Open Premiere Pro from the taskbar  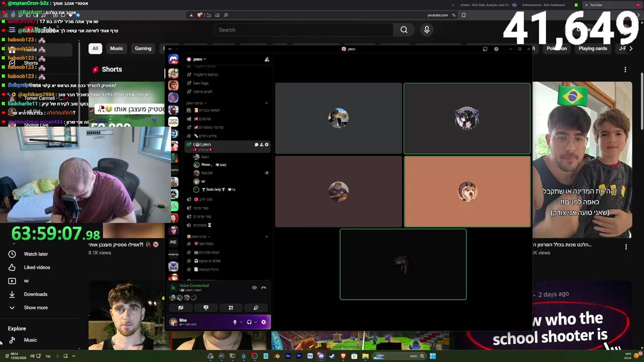(299, 356)
